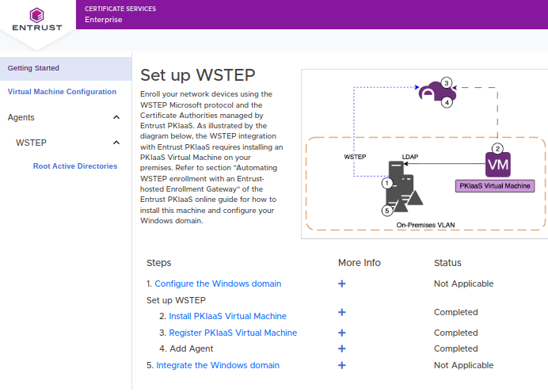This screenshot has height=392, width=548.
Task: Expand More Info for Install PKIaaS Virtual Machine
Action: pos(342,316)
